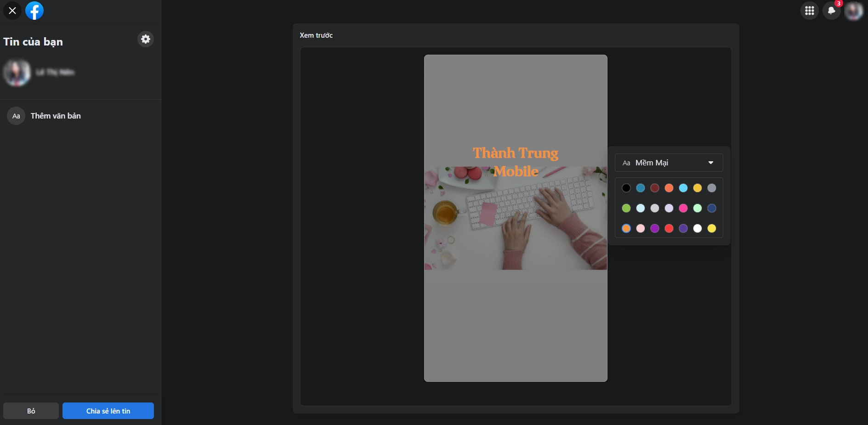Share with Chia sẻ lên tin button
Image resolution: width=868 pixels, height=425 pixels.
108,411
